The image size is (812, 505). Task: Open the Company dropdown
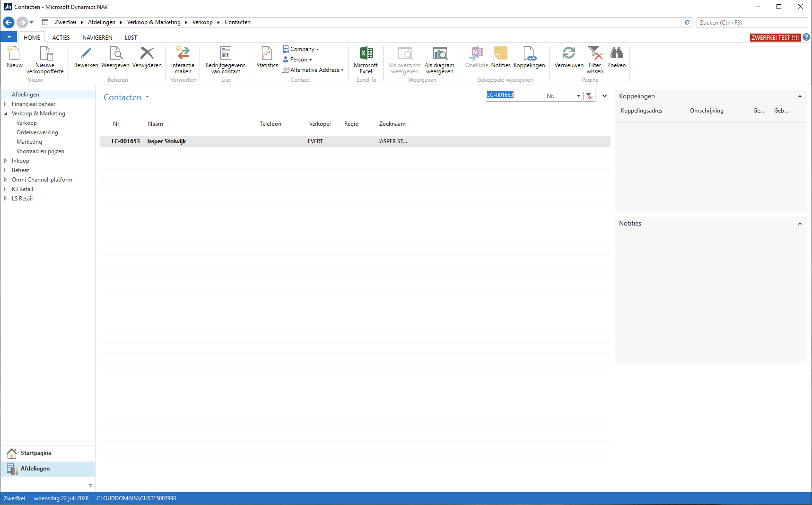coord(301,49)
